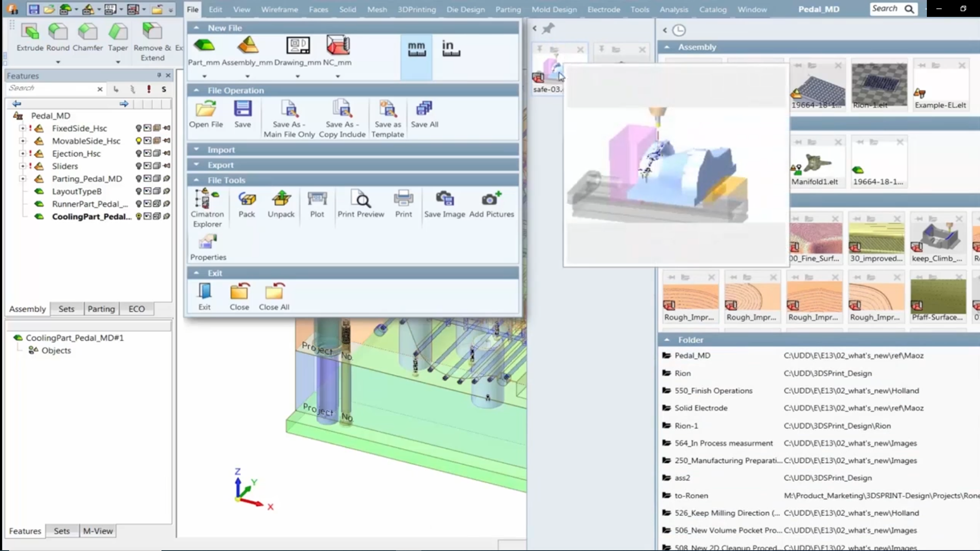The image size is (980, 551).
Task: Expand the FixedSide_Hsc tree node
Action: (x=22, y=128)
